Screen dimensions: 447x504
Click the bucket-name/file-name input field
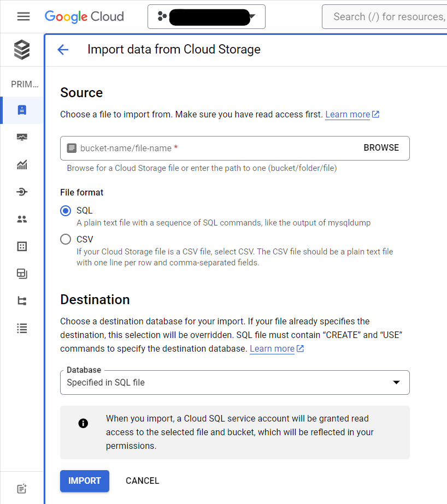click(213, 148)
